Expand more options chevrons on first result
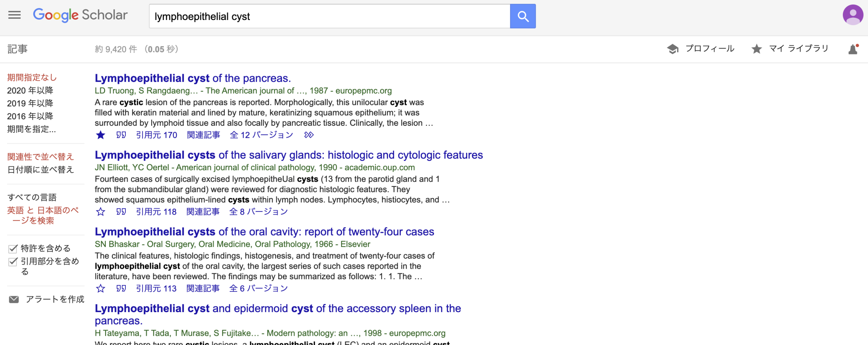 coord(309,135)
